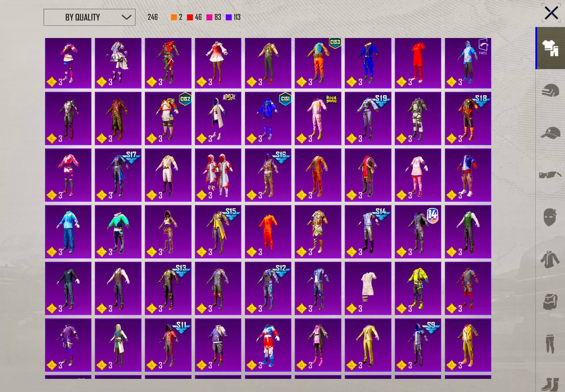
Task: Pick the S17 season outfit
Action: (118, 175)
